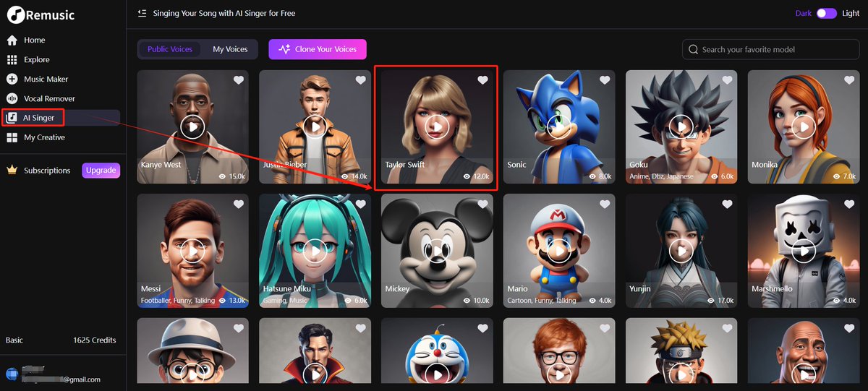The image size is (868, 391).
Task: Click the search favorite model field
Action: coord(771,49)
